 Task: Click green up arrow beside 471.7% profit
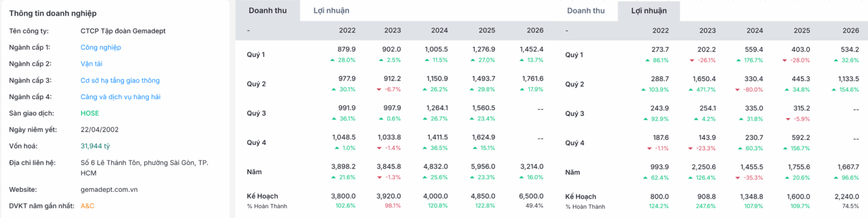[691, 90]
